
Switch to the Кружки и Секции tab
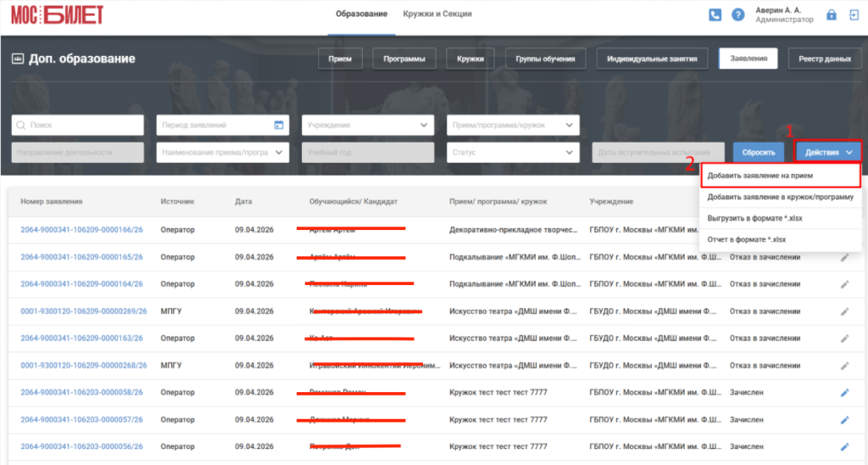pos(437,14)
